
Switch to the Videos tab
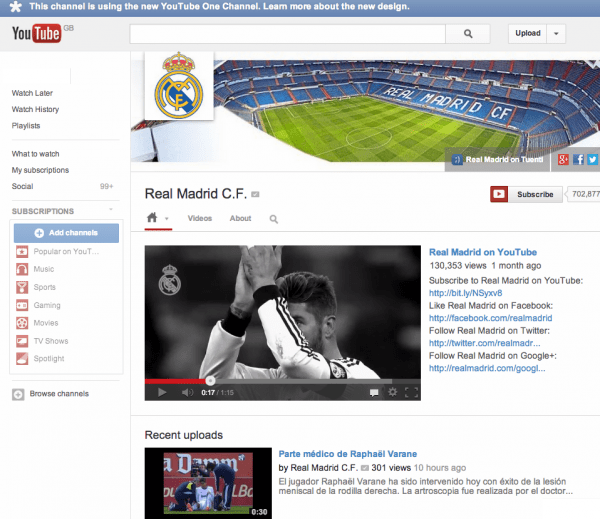tap(200, 218)
